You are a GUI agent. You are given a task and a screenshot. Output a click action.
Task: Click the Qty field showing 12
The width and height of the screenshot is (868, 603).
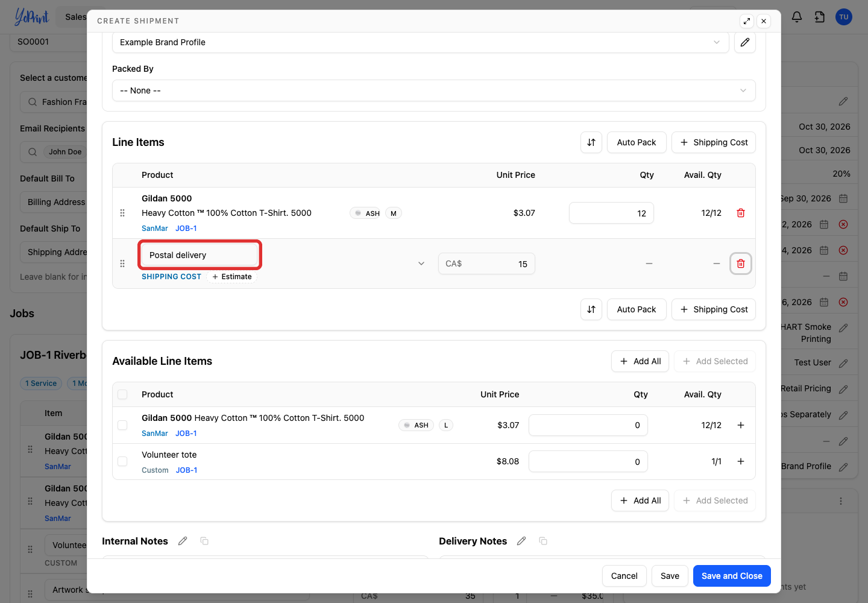point(611,213)
